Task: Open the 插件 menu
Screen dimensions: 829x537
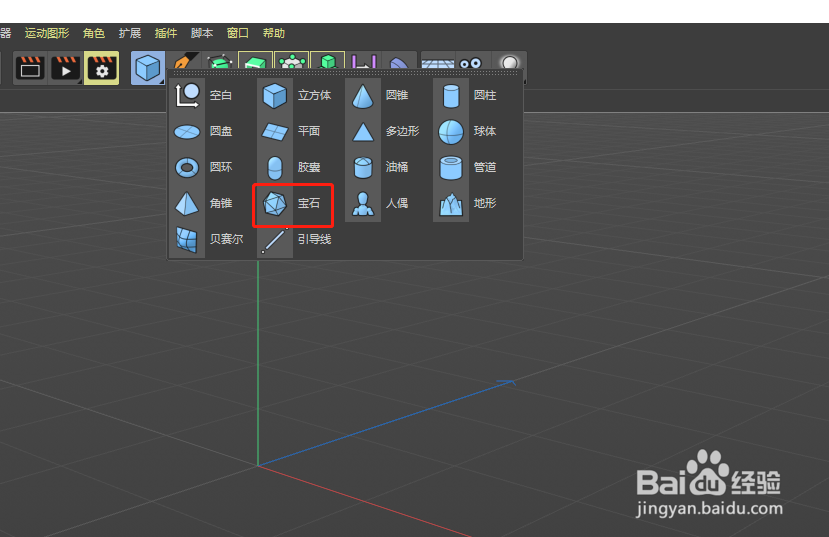Action: pos(165,33)
